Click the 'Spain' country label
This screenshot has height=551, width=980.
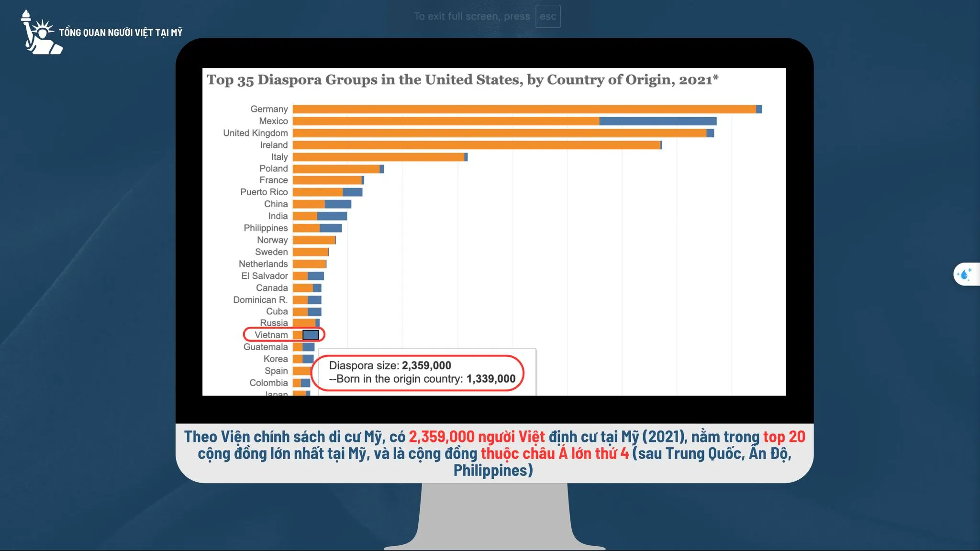point(276,371)
